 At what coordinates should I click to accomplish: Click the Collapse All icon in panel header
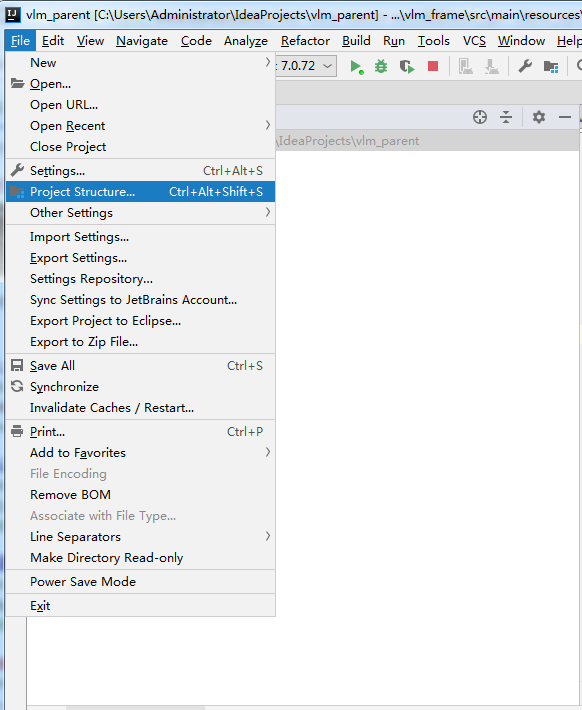[506, 117]
